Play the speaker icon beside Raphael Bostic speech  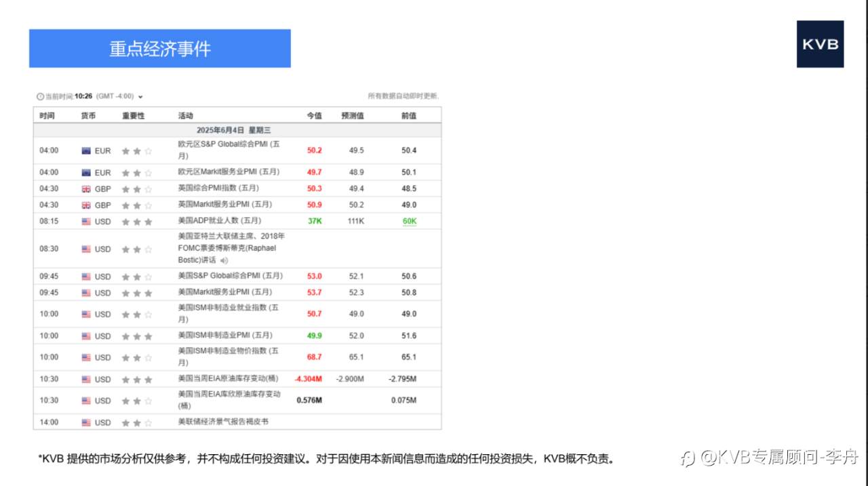(224, 260)
